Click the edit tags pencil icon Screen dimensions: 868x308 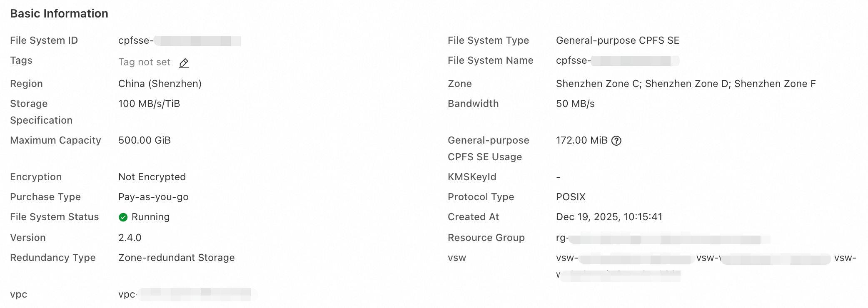(x=184, y=63)
